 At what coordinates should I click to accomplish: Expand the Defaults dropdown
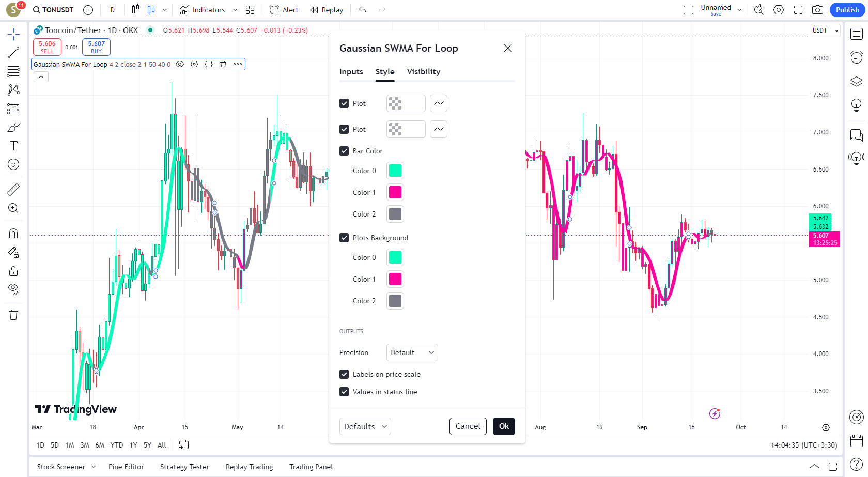point(365,426)
